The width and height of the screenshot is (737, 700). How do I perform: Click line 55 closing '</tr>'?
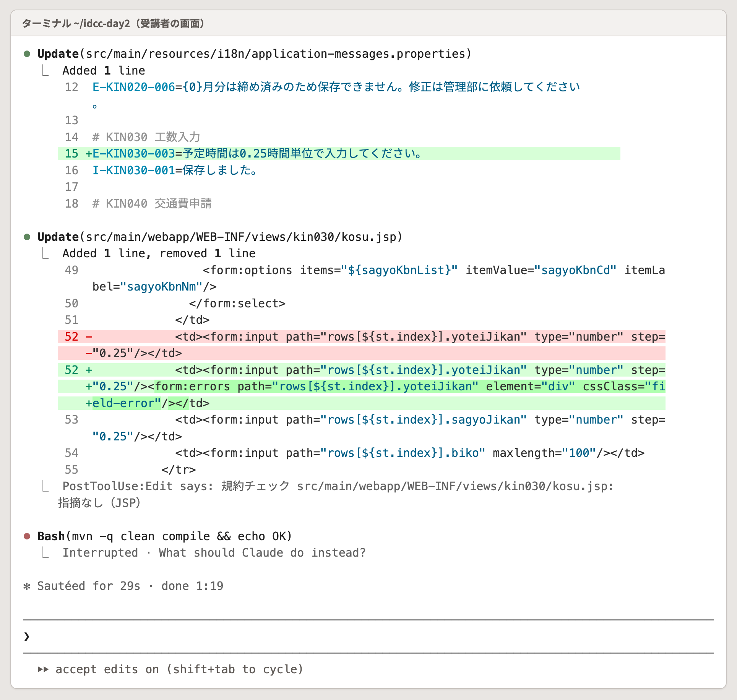click(x=179, y=470)
